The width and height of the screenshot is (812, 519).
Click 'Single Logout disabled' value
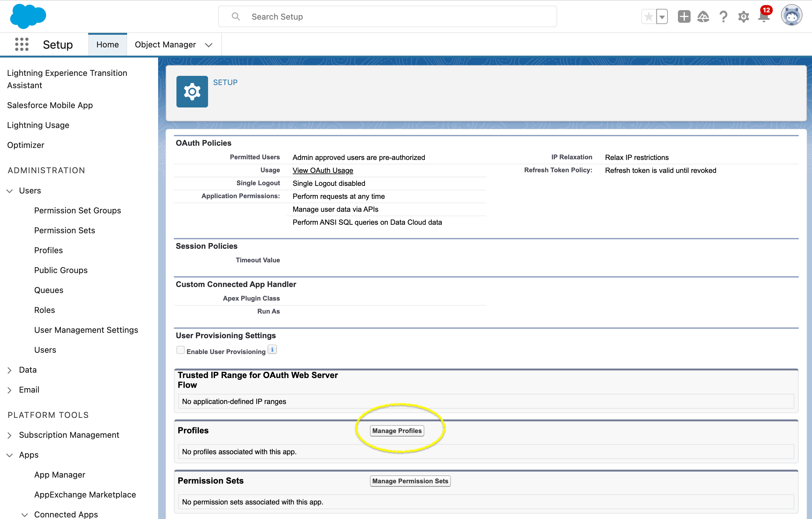click(x=329, y=183)
